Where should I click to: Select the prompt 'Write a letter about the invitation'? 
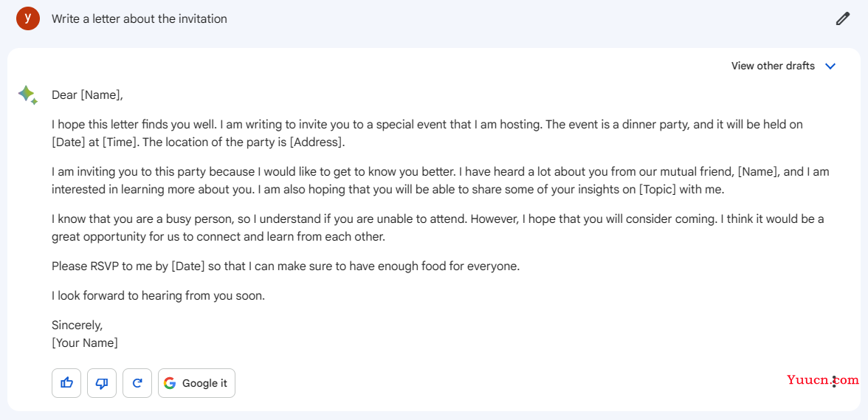[x=139, y=18]
